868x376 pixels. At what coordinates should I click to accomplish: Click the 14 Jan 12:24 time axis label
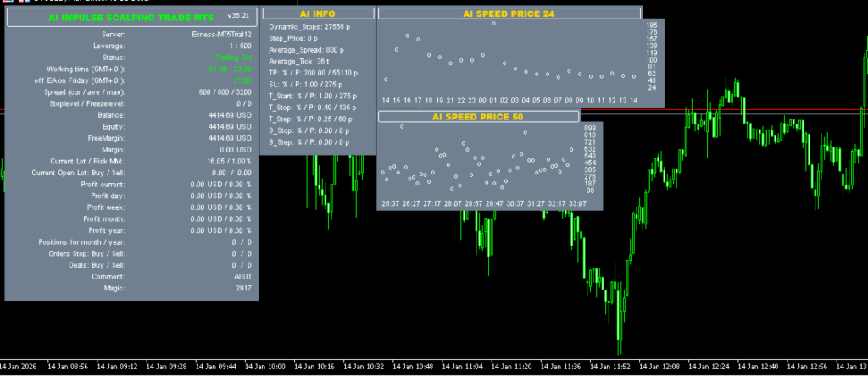coord(708,367)
